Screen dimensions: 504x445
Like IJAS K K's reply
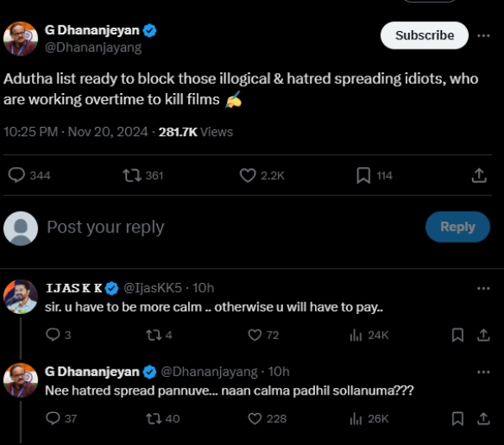tap(255, 335)
